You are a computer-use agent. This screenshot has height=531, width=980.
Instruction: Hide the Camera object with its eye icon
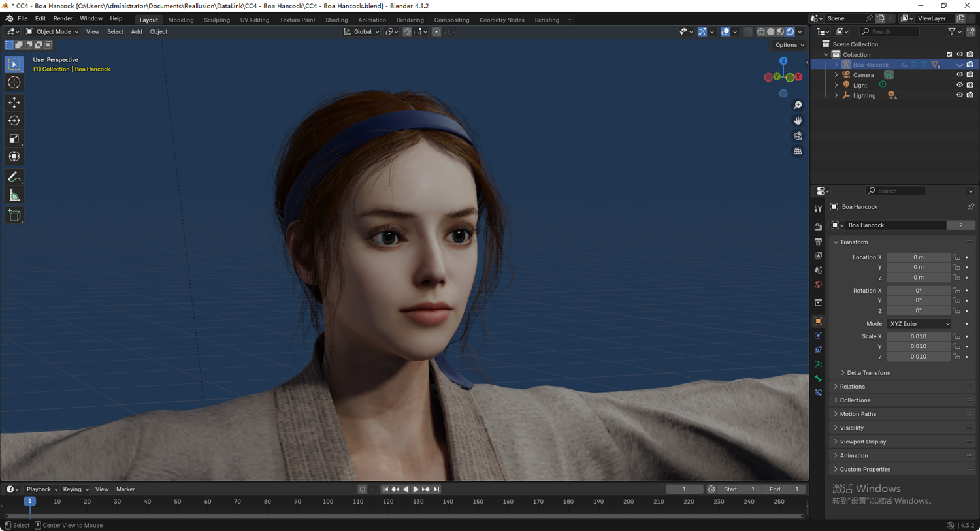[960, 74]
